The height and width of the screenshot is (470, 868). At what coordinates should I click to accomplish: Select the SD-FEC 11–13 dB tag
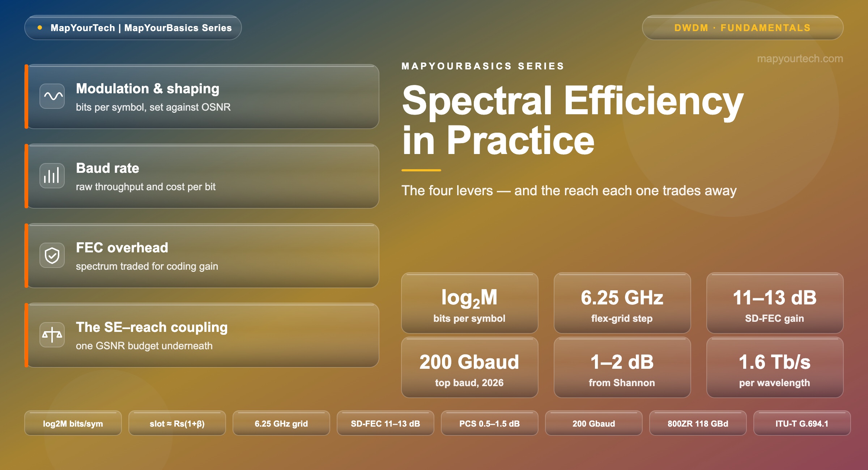coord(386,423)
